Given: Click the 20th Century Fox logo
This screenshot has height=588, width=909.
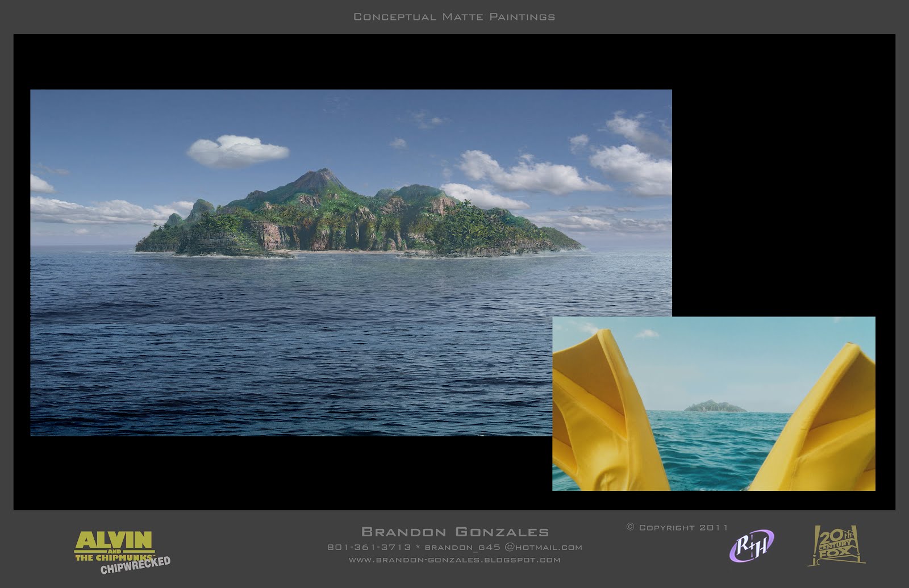Looking at the screenshot, I should [836, 546].
